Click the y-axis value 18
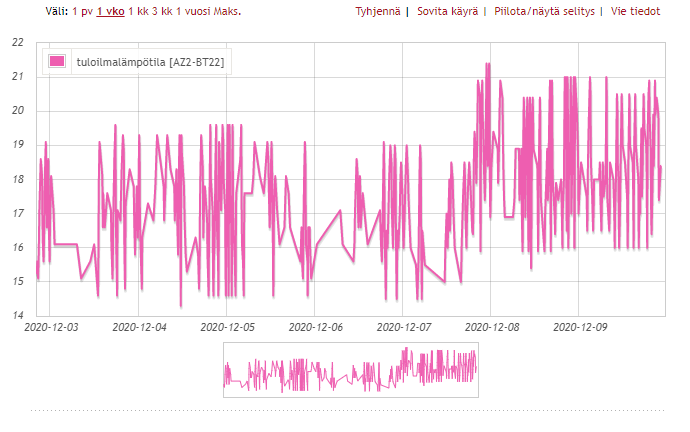The height and width of the screenshot is (432, 690). tap(18, 179)
